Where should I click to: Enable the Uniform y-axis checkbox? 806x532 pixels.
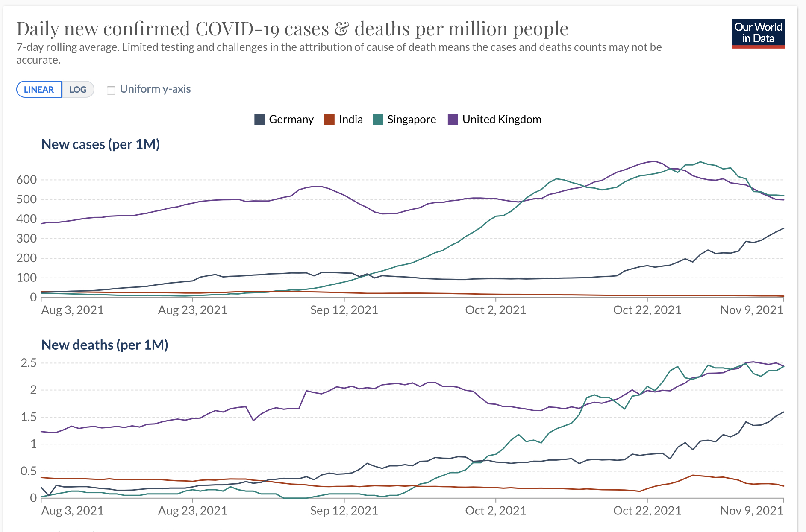[x=111, y=90]
